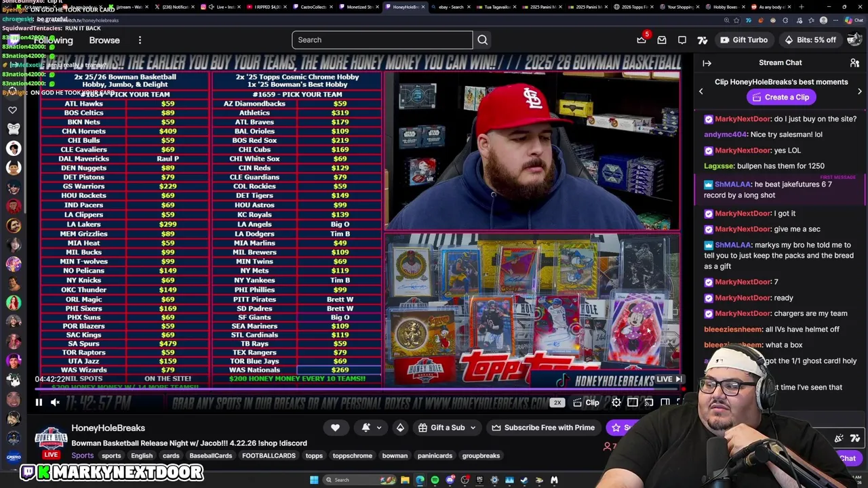Viewport: 868px width, 488px height.
Task: Open the Windows Start button
Action: point(314,480)
